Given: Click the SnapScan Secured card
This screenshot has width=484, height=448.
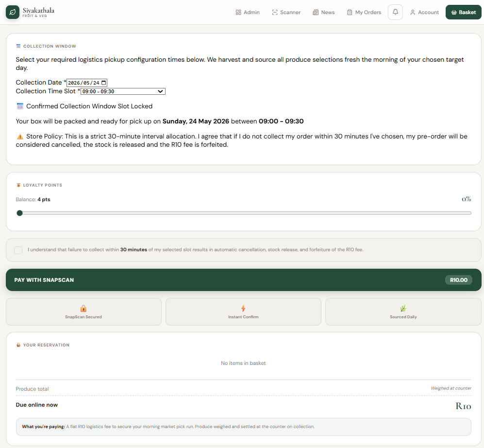Looking at the screenshot, I should pyautogui.click(x=83, y=312).
